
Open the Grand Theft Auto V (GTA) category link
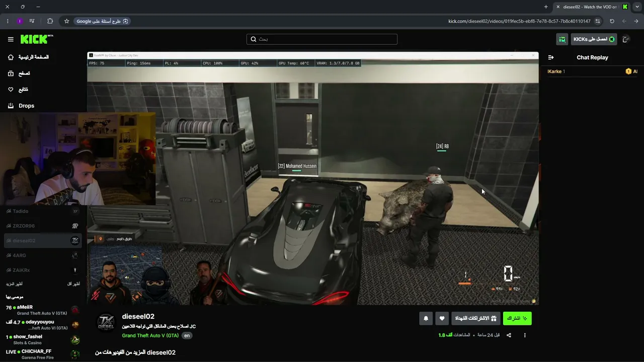pyautogui.click(x=150, y=335)
